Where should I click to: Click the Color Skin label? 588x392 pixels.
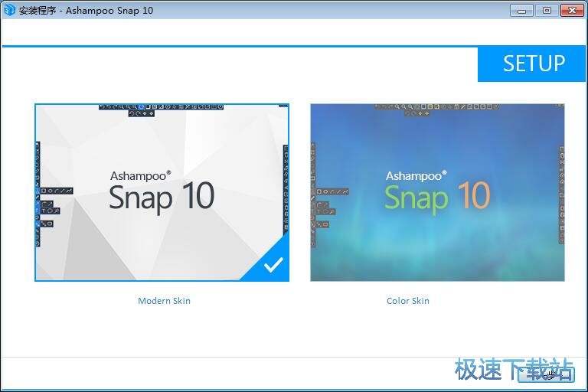408,301
